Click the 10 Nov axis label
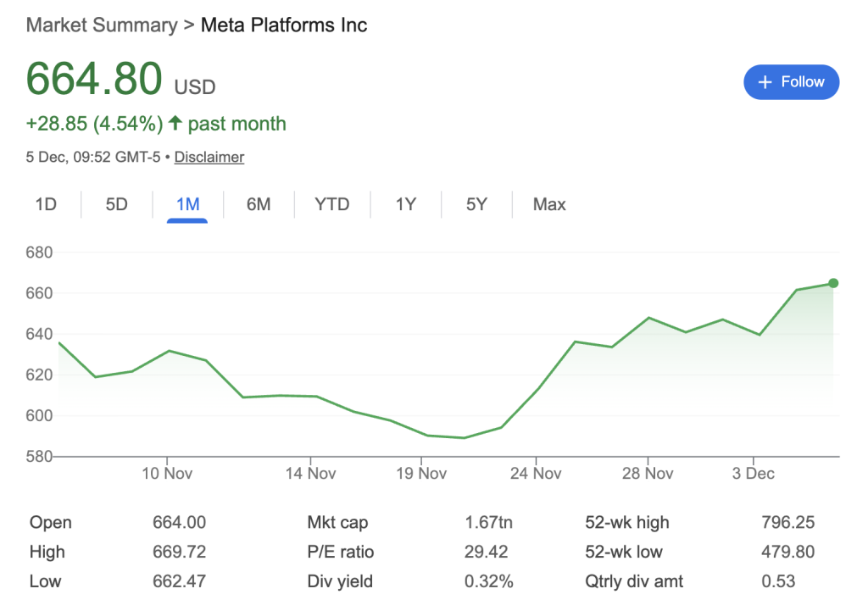Screen dimensions: 868x611 click(x=166, y=473)
